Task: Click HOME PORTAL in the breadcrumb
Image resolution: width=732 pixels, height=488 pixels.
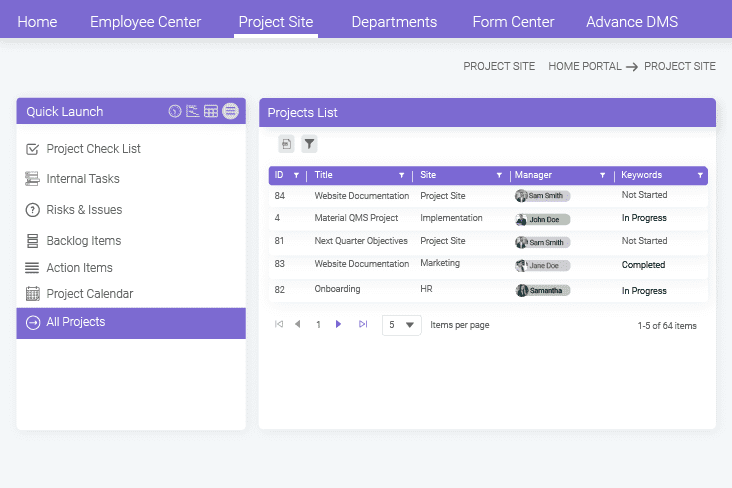Action: [x=585, y=66]
